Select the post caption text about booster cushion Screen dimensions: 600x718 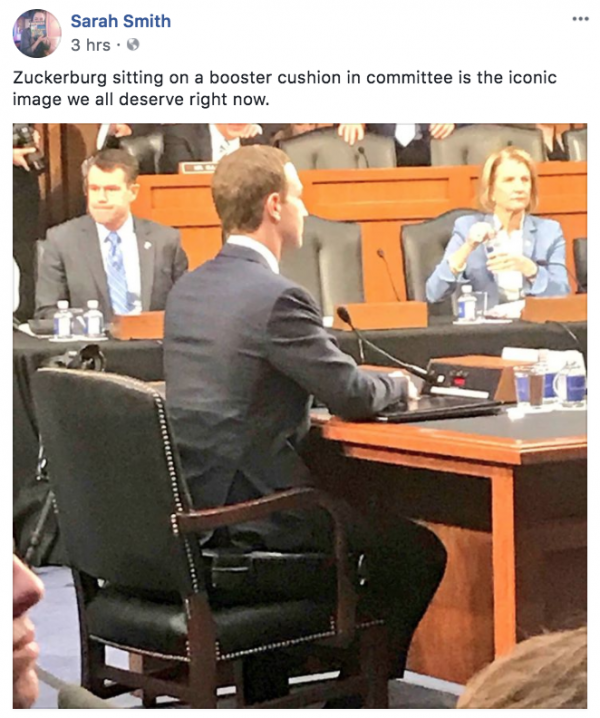coord(284,88)
